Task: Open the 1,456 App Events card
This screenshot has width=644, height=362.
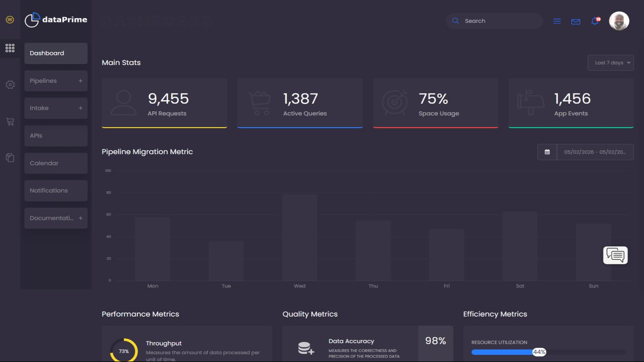Action: pyautogui.click(x=571, y=103)
